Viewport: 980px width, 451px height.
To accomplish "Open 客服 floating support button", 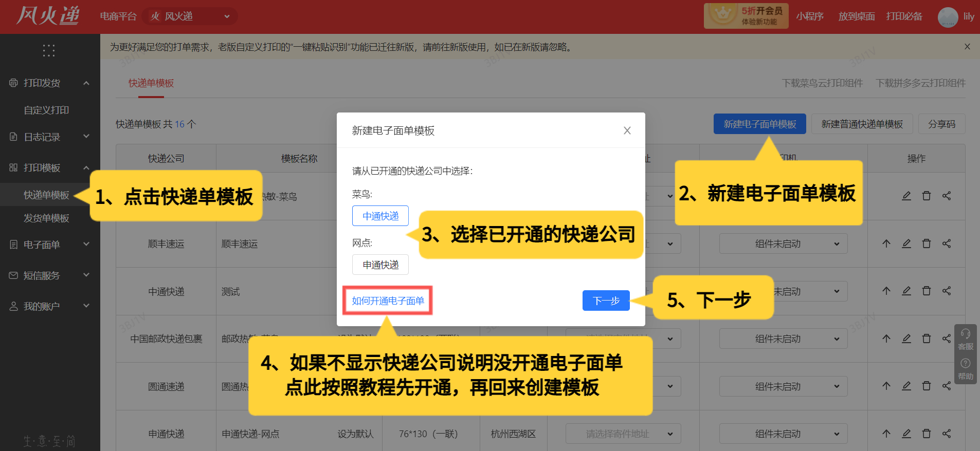I will [966, 340].
